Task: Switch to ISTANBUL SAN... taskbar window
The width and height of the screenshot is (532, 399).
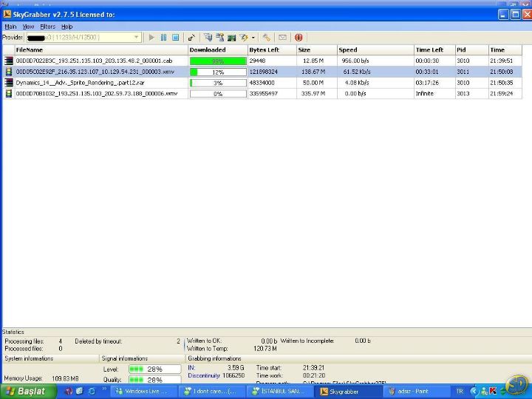Action: [x=280, y=391]
